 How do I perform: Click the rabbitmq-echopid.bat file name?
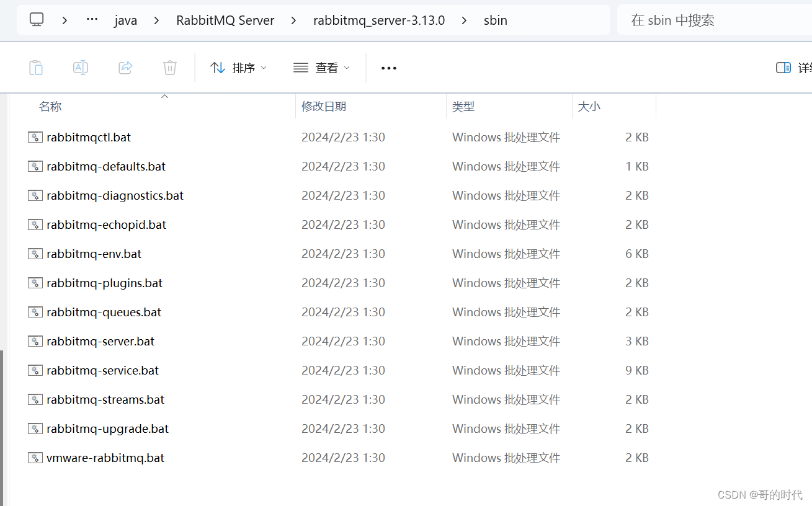[107, 224]
